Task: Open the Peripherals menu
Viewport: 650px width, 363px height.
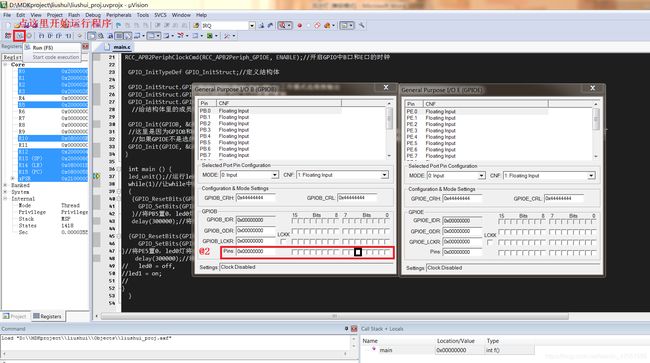Action: pos(119,15)
